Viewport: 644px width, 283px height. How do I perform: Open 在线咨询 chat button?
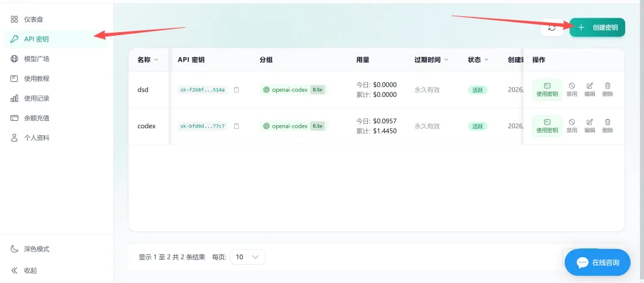[597, 262]
